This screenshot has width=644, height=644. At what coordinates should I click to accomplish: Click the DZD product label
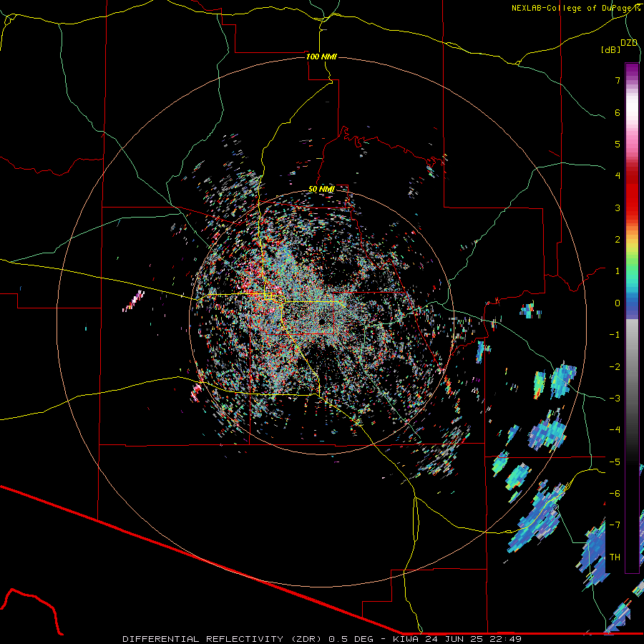click(x=629, y=43)
